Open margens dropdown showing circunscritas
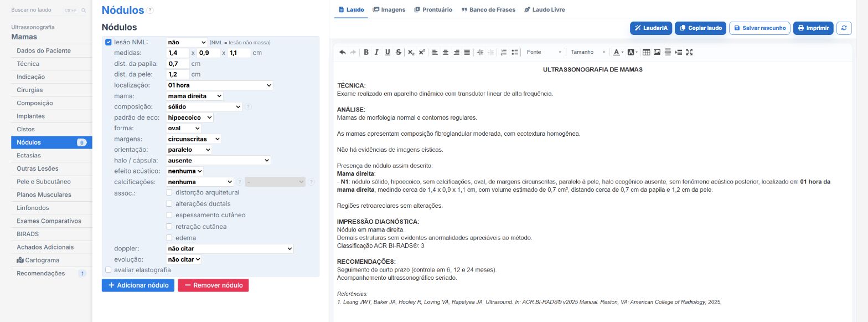The height and width of the screenshot is (322, 868). (193, 139)
